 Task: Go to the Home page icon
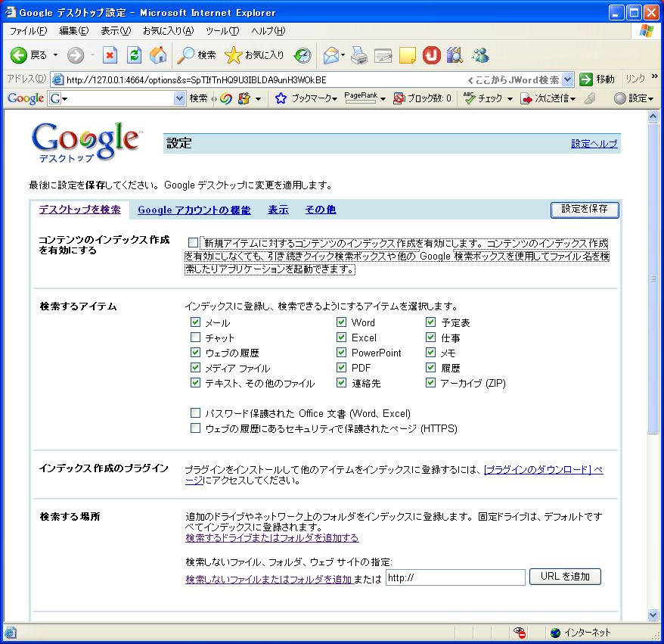pyautogui.click(x=158, y=55)
